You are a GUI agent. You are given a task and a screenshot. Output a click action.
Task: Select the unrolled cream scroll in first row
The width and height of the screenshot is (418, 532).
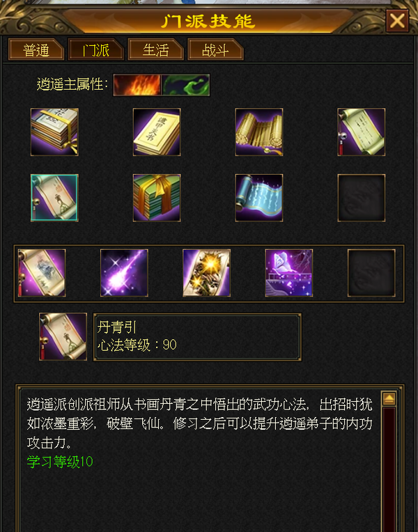[x=362, y=132]
